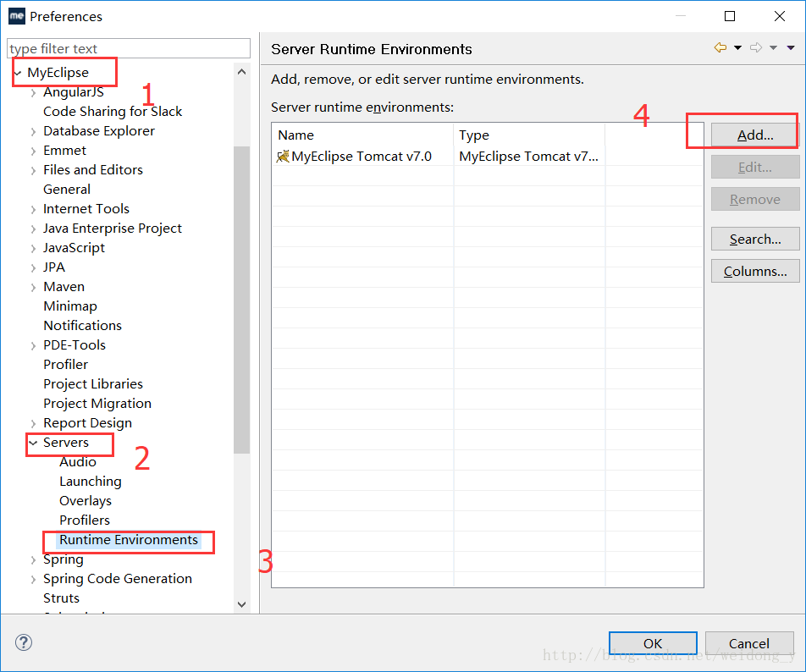806x672 pixels.
Task: Focus the type filter text field
Action: [129, 48]
